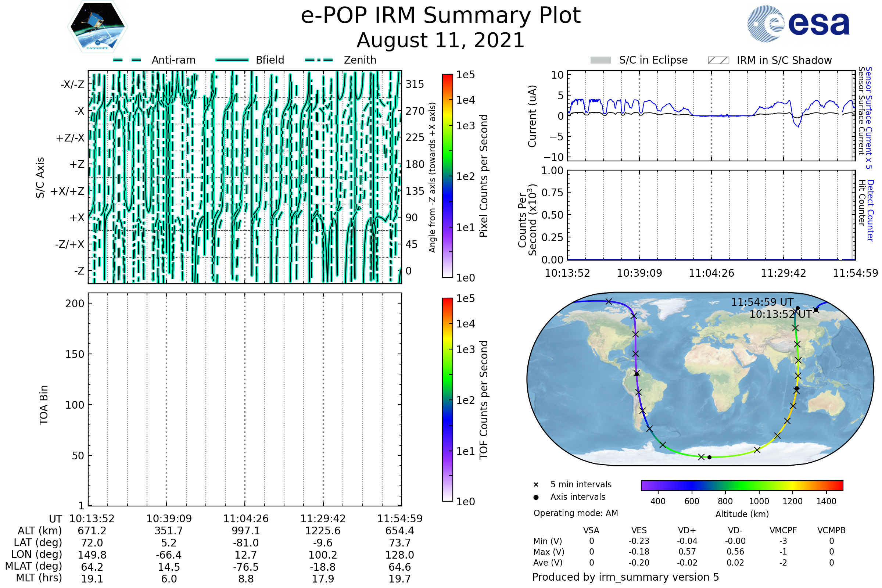Viewport: 882px width, 588px height.
Task: Click the ESA logo
Action: (798, 24)
